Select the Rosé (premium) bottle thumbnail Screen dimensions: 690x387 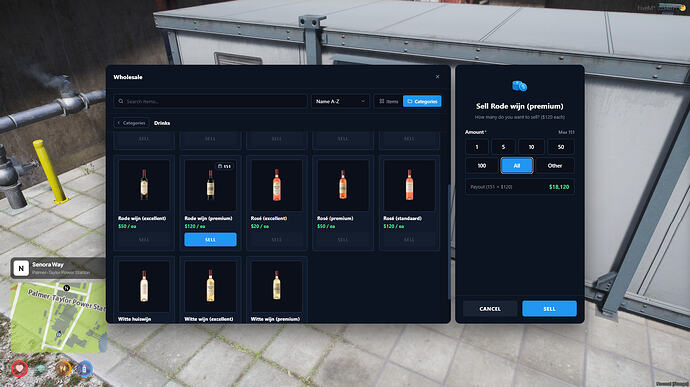[x=343, y=185]
